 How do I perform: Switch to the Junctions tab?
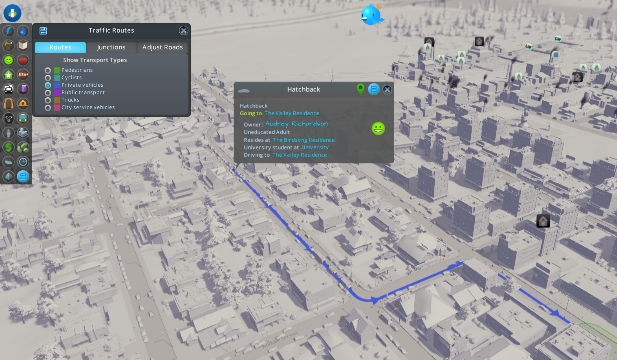click(111, 47)
